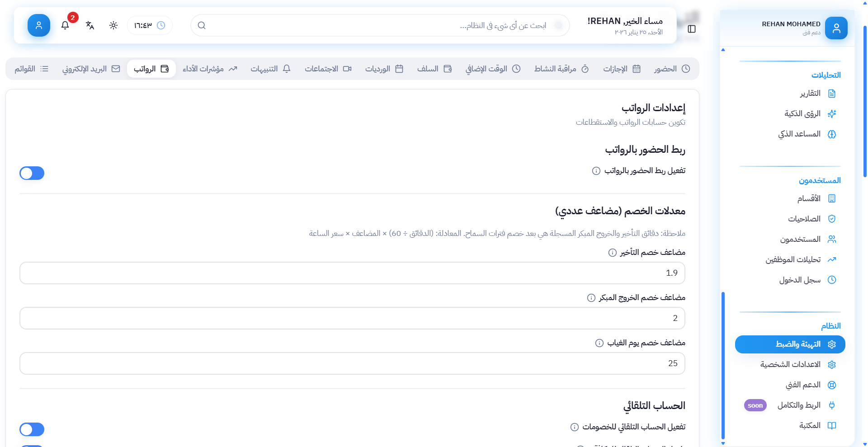Open the language translation icon

tap(90, 25)
